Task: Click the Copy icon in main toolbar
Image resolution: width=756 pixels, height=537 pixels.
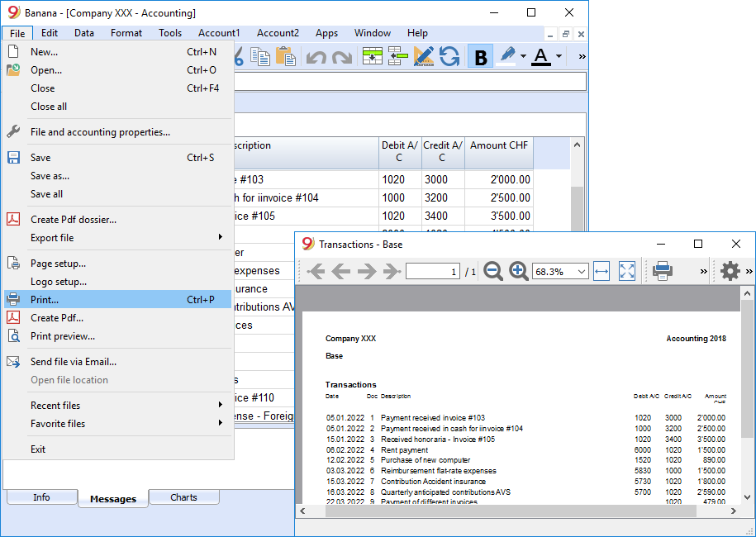Action: point(260,56)
